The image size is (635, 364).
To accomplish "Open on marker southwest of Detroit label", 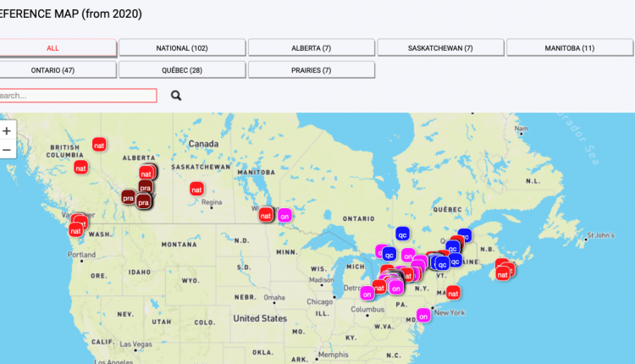I will 367,294.
